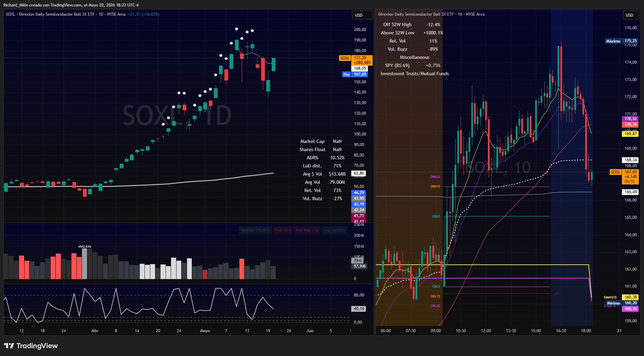This screenshot has height=356, width=644.
Task: Click the -12.4% off-high value
Action: tap(433, 25)
